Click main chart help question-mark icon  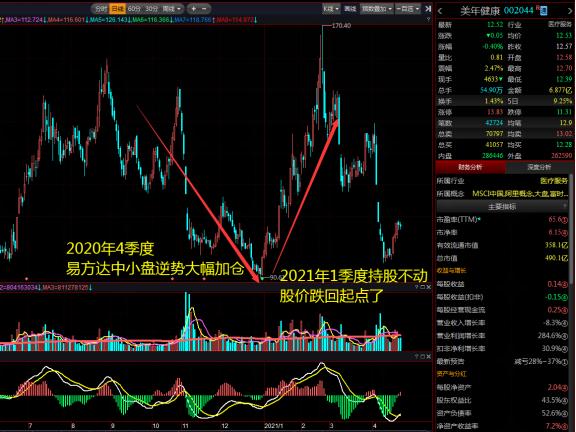click(x=428, y=19)
